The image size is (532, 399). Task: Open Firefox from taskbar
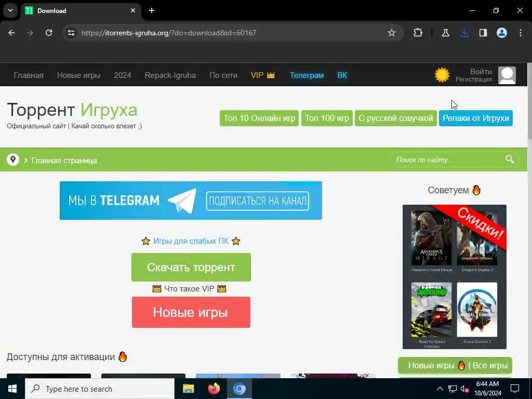click(214, 389)
